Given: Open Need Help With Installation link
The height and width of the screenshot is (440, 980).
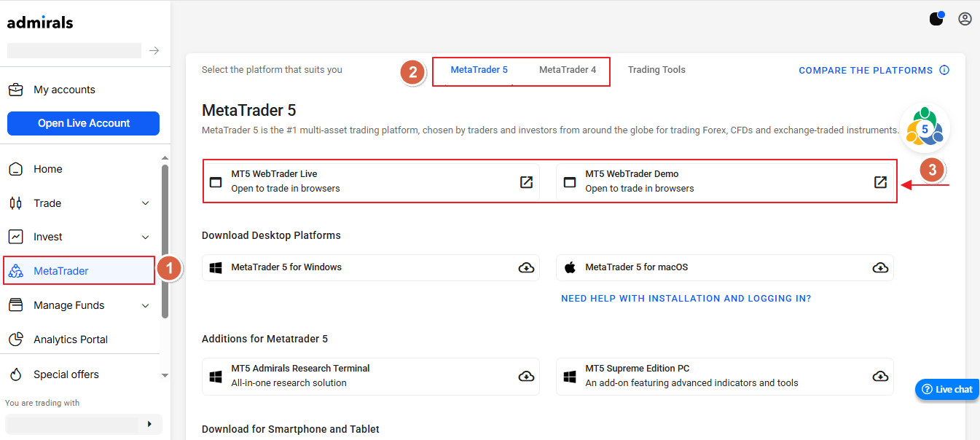Looking at the screenshot, I should coord(686,299).
